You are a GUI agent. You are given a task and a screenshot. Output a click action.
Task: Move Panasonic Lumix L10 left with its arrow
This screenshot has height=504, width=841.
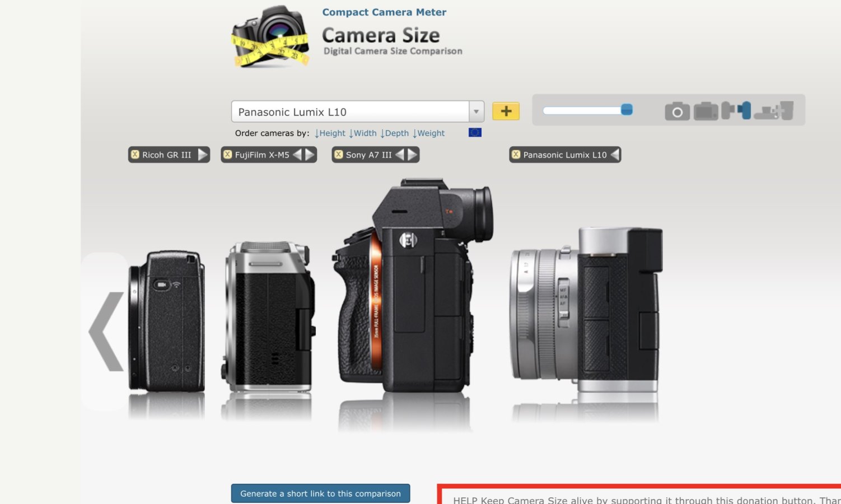point(615,155)
